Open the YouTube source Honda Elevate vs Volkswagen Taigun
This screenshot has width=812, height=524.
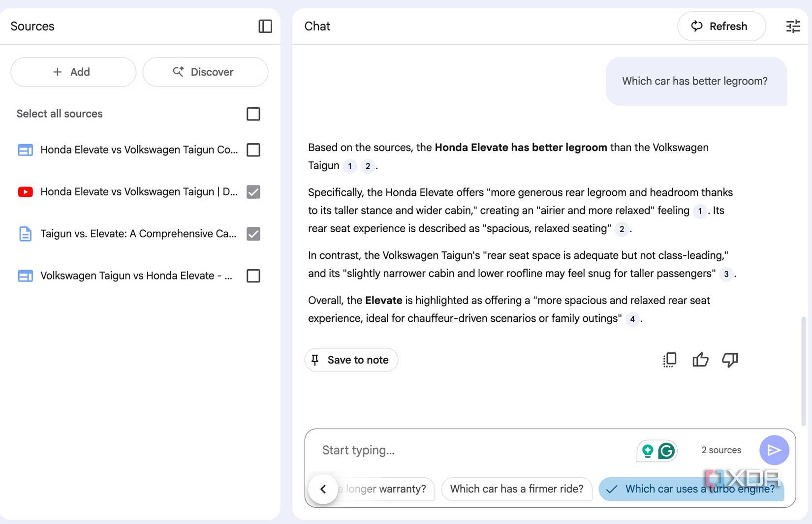coord(139,192)
